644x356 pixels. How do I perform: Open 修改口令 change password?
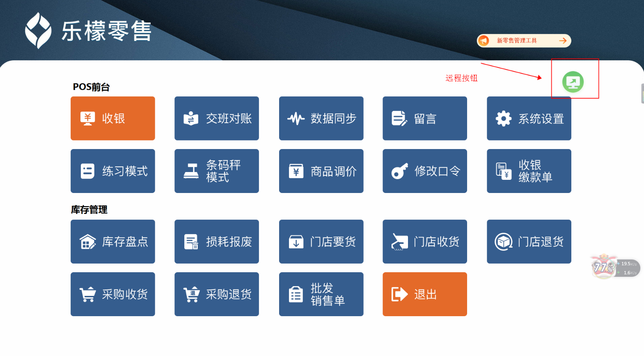(x=425, y=171)
